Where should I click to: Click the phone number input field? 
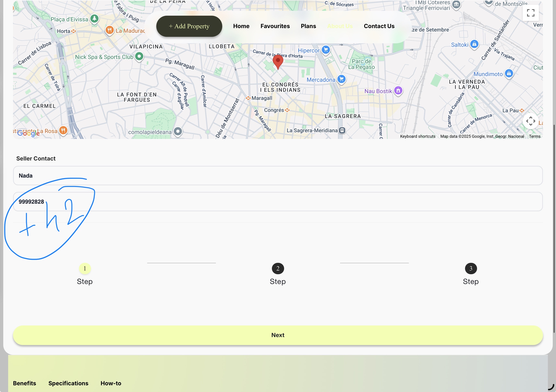click(x=278, y=202)
